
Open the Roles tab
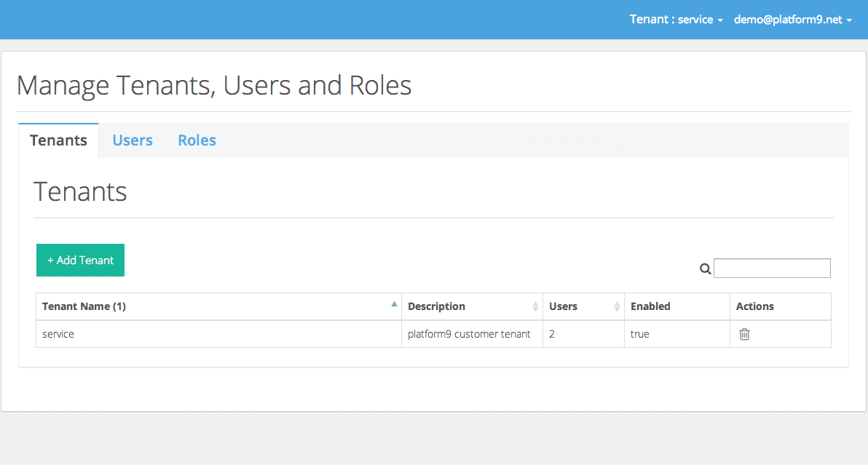click(197, 140)
